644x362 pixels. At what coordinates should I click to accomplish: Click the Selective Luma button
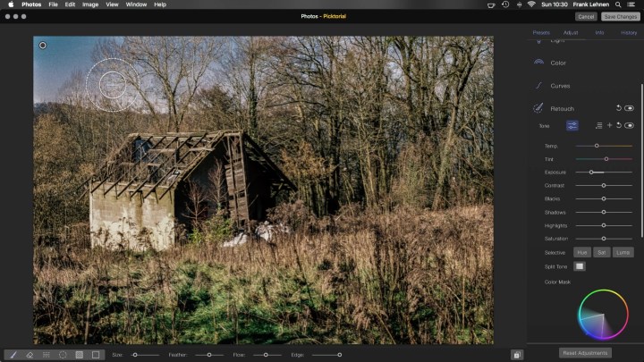point(623,252)
